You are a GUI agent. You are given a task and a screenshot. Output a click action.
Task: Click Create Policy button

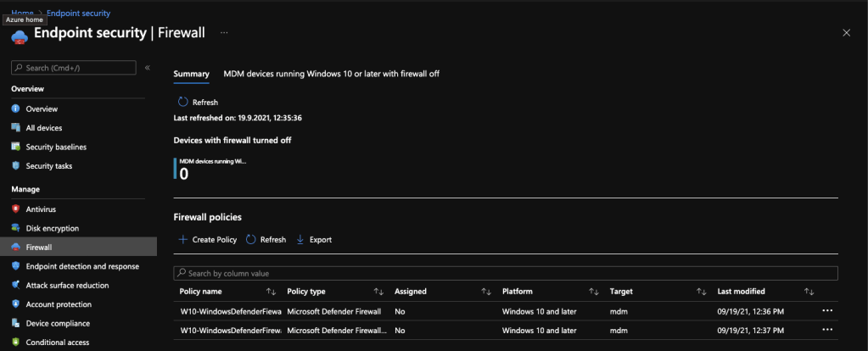pos(207,240)
